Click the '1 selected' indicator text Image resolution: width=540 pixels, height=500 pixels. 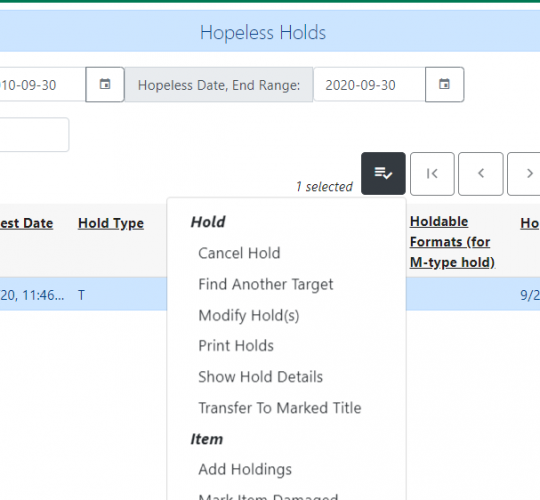tap(324, 187)
